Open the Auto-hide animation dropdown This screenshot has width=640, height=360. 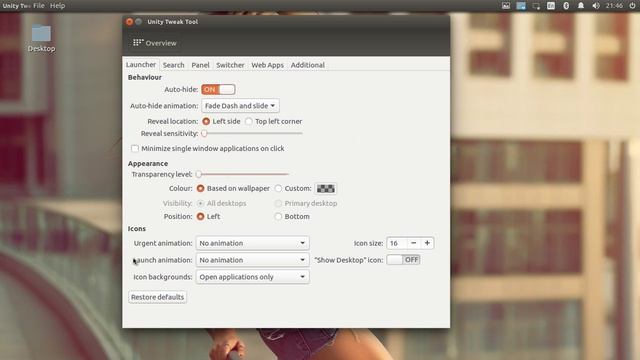pos(240,106)
